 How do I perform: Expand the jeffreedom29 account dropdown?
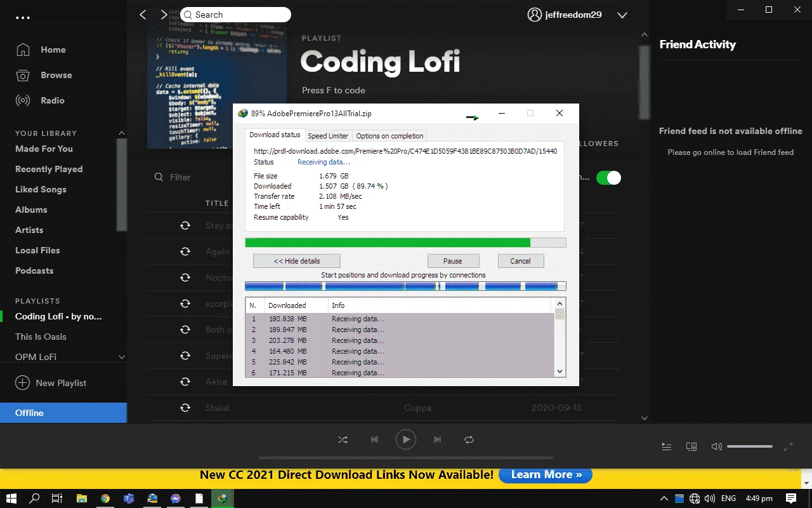[622, 15]
